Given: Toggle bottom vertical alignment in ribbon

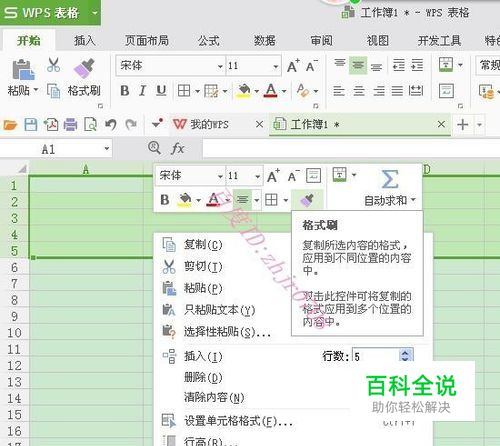Looking at the screenshot, I should pyautogui.click(x=376, y=66).
